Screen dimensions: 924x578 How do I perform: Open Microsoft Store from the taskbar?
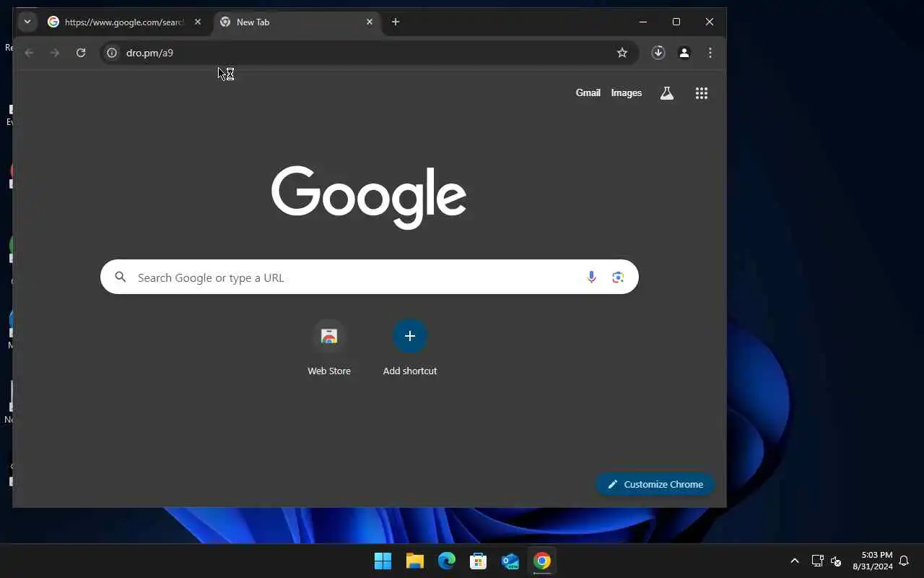(478, 561)
